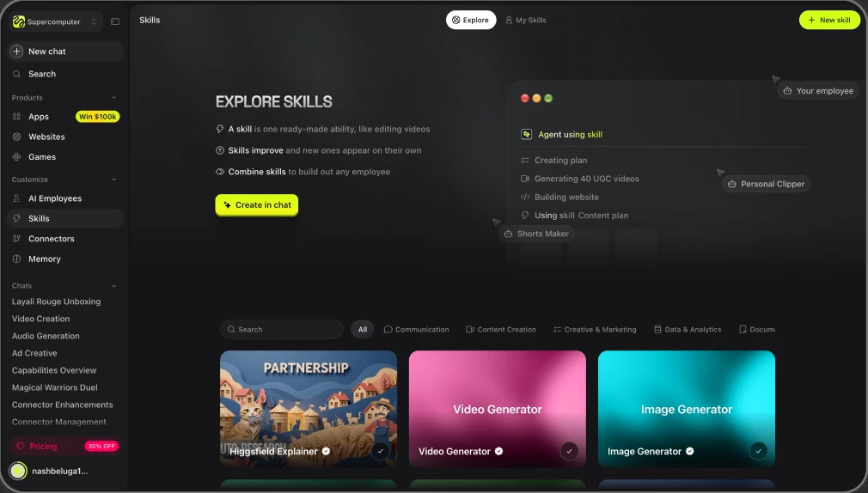Open the Higgsfield Explainer skill card
Viewport: 868px width, 493px height.
click(309, 409)
